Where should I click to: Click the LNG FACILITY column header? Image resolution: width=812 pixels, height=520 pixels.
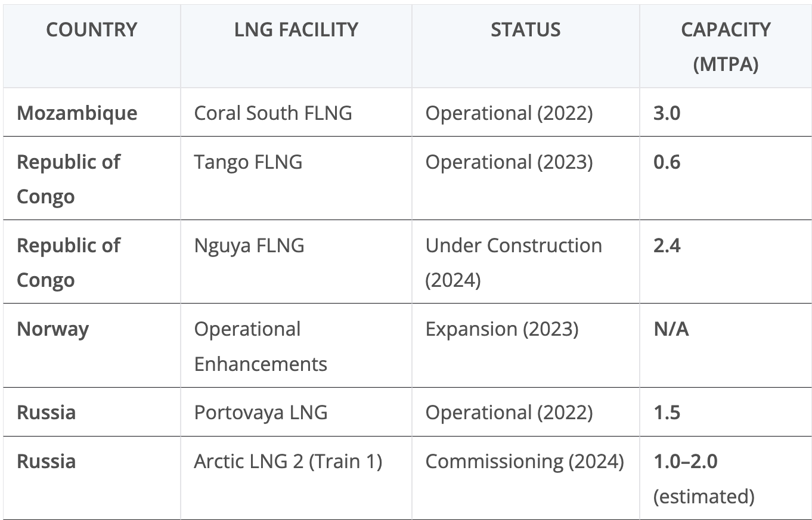point(296,47)
